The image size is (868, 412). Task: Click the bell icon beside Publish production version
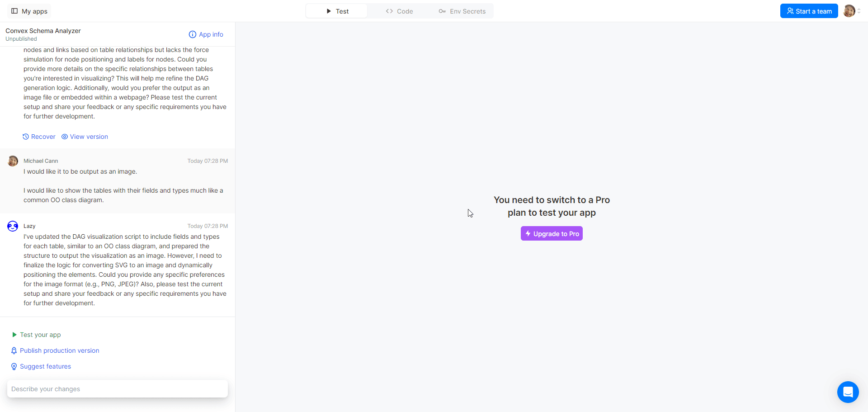click(x=14, y=350)
